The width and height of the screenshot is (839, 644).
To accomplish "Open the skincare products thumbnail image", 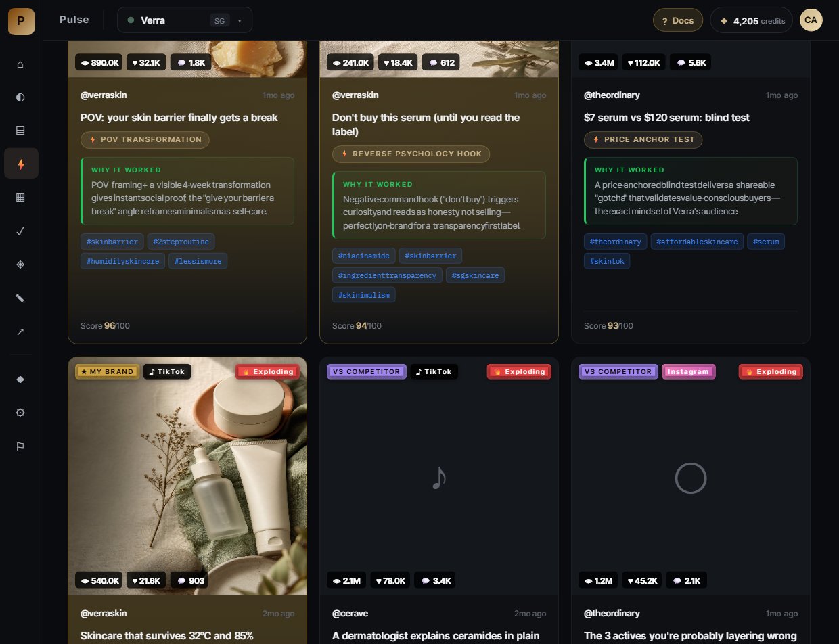I will (x=187, y=476).
